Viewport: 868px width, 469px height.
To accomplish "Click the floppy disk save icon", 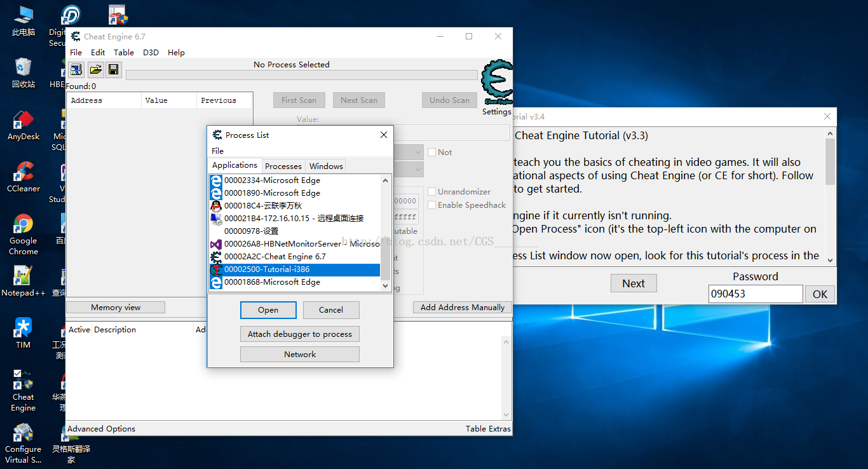I will pyautogui.click(x=114, y=70).
